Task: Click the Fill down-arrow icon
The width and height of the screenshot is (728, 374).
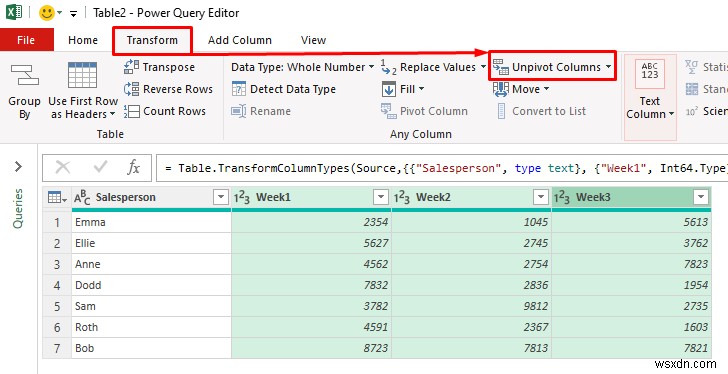Action: [x=389, y=89]
